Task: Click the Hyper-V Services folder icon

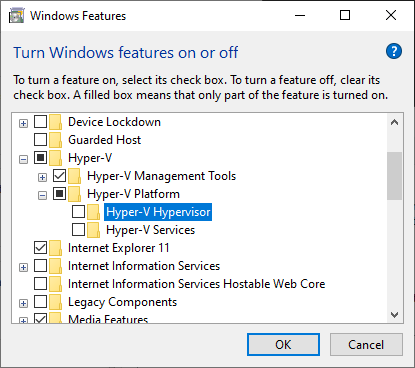Action: 93,230
